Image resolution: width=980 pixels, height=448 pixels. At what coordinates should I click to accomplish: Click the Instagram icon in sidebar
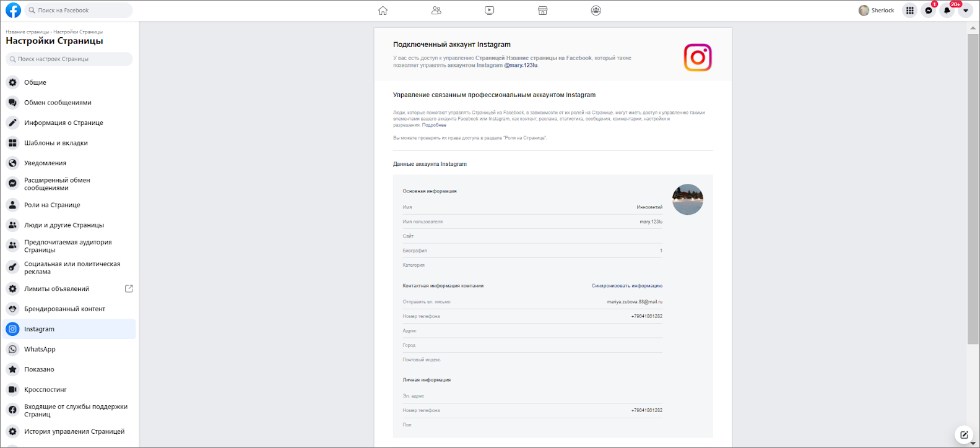point(12,329)
